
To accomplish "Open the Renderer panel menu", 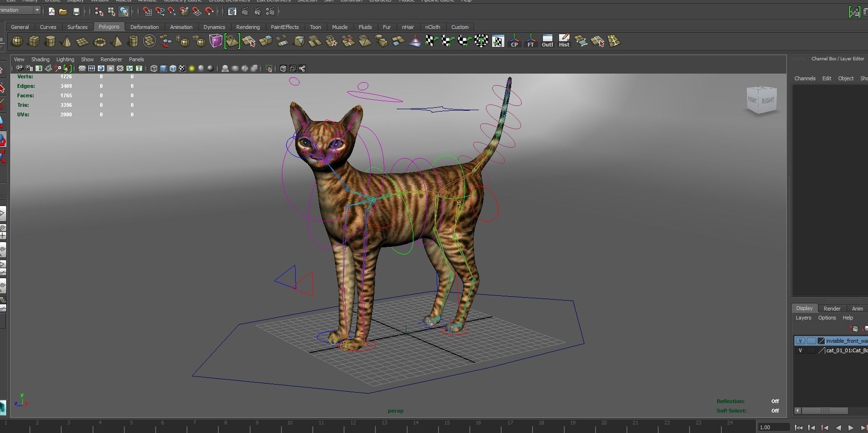I will tap(111, 59).
